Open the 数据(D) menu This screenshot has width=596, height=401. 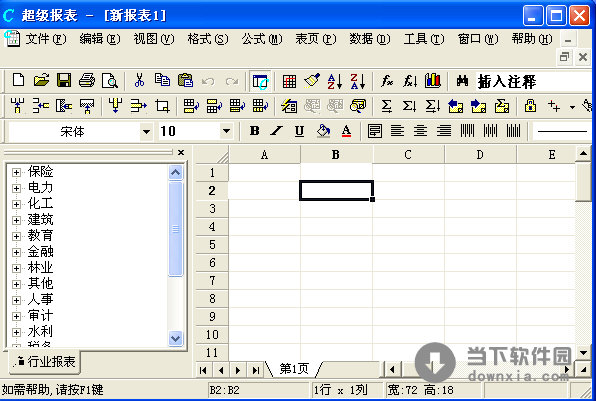tap(369, 39)
